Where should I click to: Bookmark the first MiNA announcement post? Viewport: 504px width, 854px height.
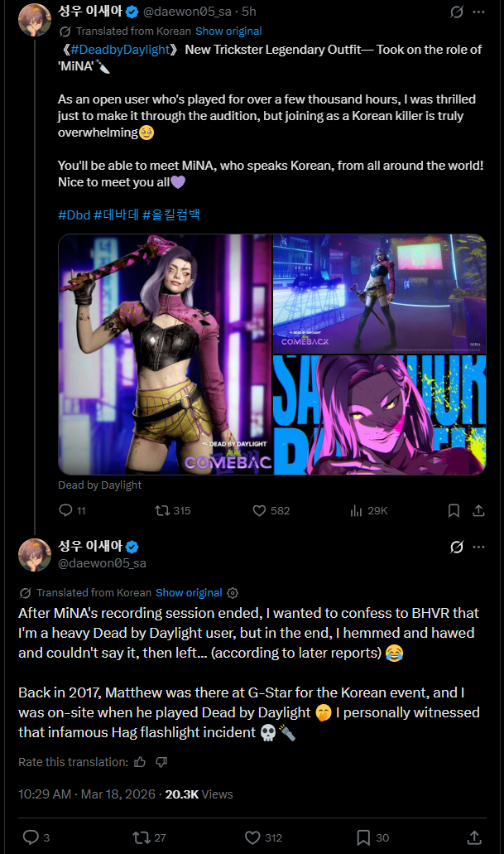coord(454,510)
